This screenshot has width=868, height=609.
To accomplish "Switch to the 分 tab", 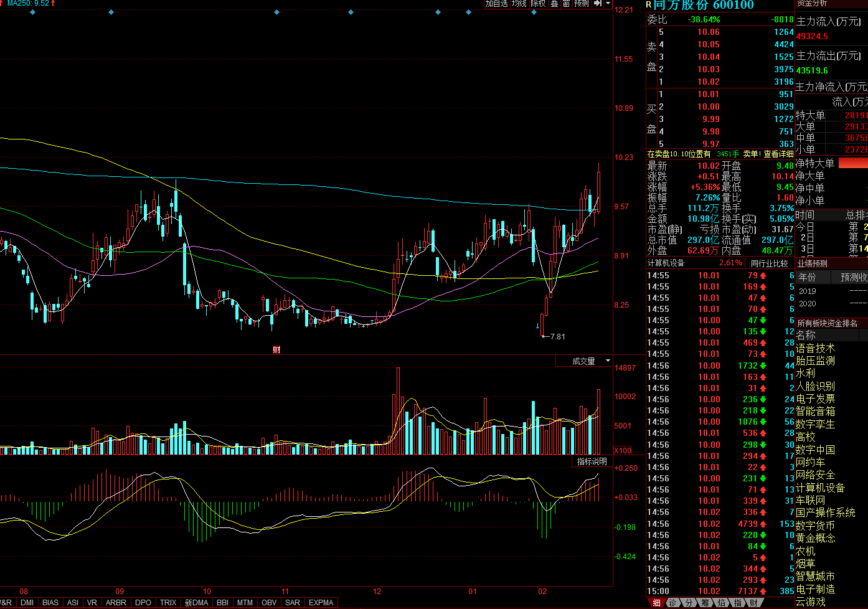I will pos(689,603).
